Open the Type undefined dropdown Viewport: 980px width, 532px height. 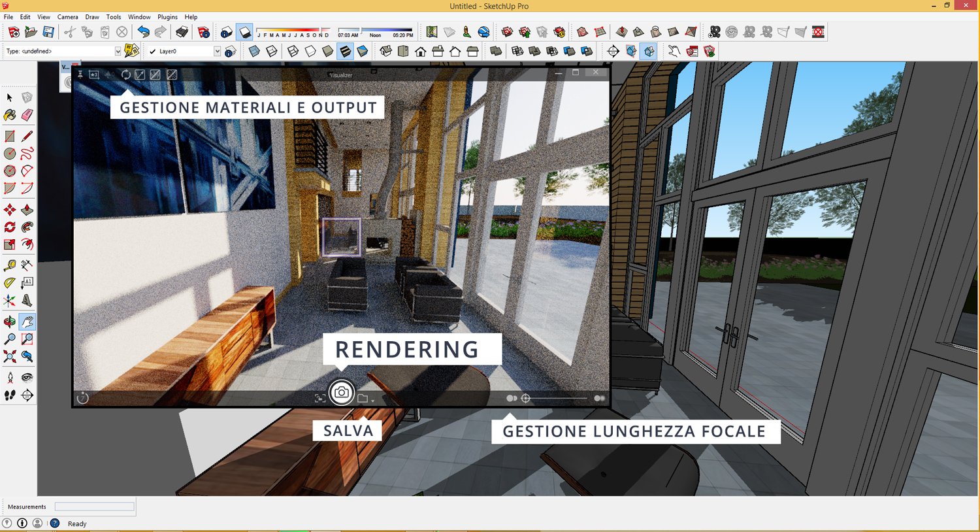coord(118,51)
